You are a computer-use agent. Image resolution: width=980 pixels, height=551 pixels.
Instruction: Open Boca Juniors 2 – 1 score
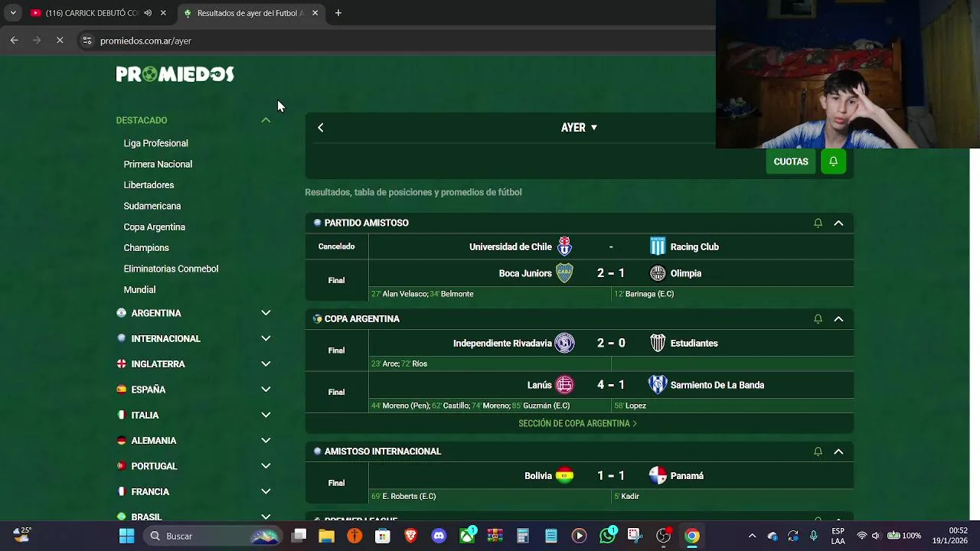tap(611, 273)
